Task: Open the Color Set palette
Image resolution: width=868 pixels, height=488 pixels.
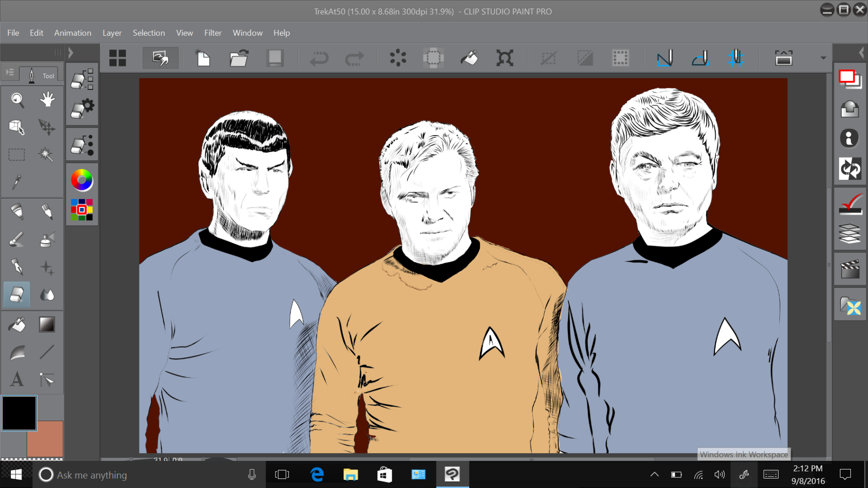Action: click(82, 210)
